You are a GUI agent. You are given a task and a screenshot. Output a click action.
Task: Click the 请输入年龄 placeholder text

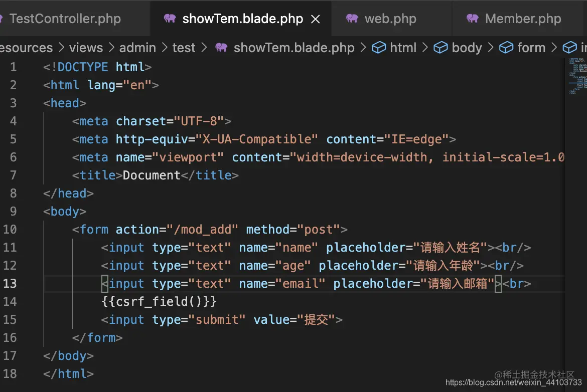pos(443,266)
